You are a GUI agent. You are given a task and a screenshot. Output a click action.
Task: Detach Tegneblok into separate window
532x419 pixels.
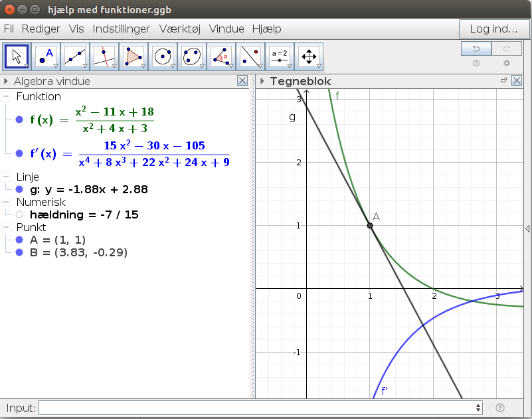click(x=503, y=80)
